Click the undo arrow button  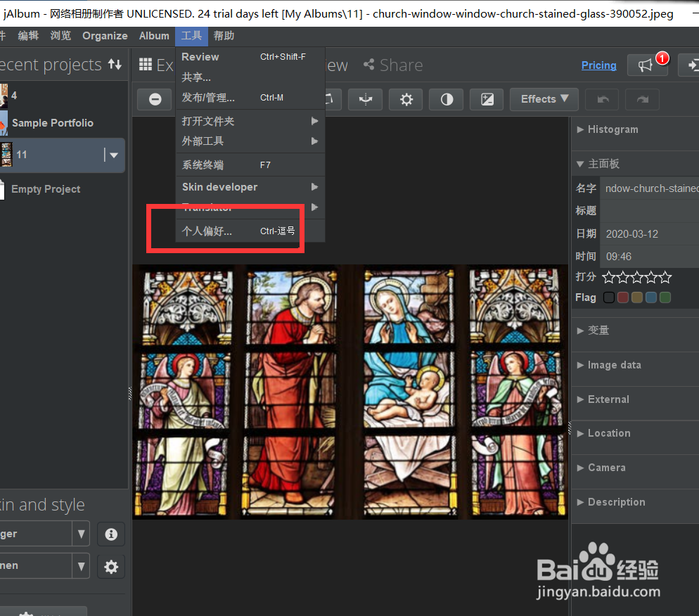pos(602,99)
